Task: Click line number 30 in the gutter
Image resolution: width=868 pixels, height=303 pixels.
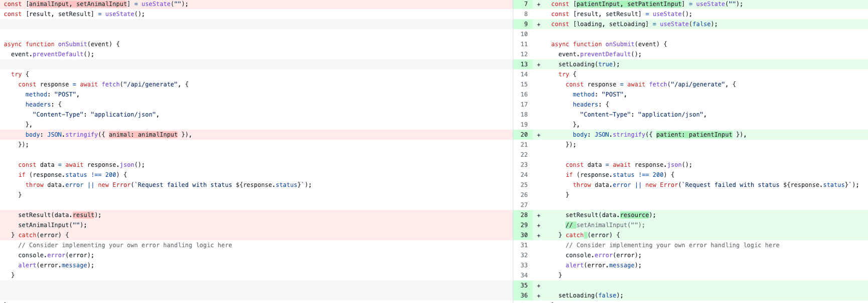Action: [524, 235]
